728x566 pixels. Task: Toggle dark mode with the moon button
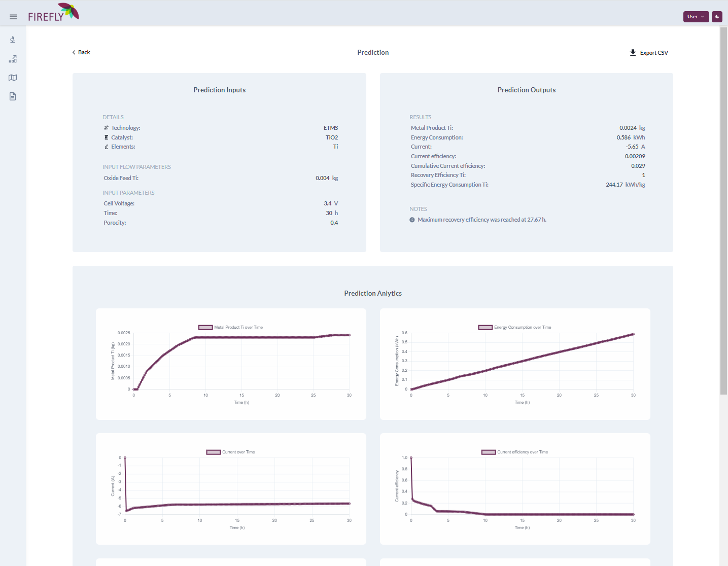click(x=717, y=17)
